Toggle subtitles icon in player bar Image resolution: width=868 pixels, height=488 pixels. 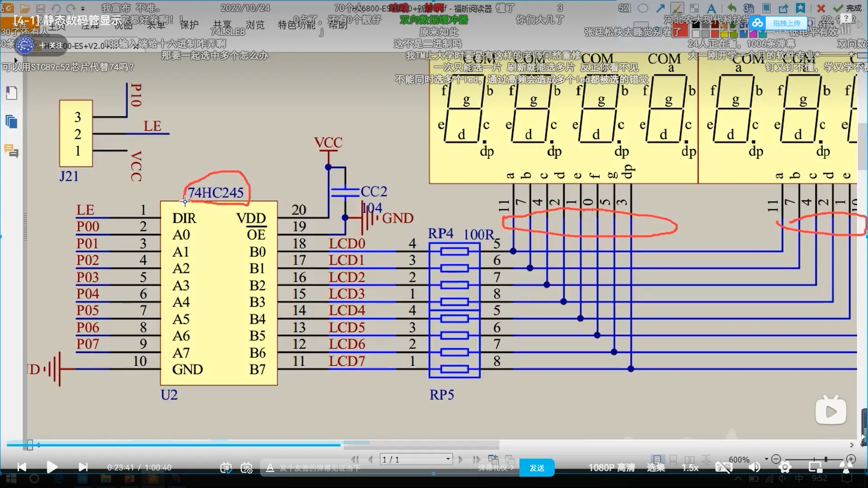(723, 468)
